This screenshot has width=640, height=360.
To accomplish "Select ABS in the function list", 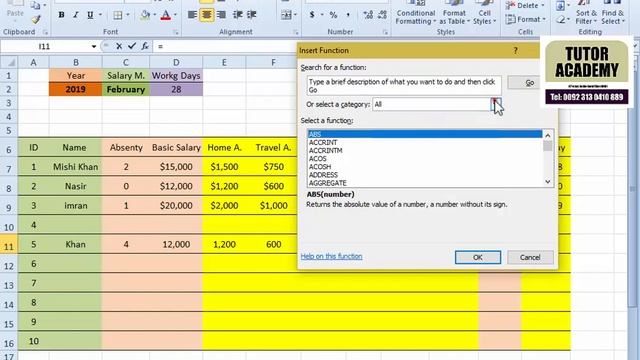I will pos(425,134).
